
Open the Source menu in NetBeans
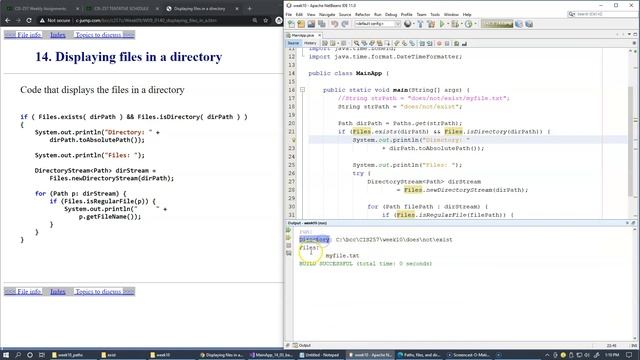345,14
